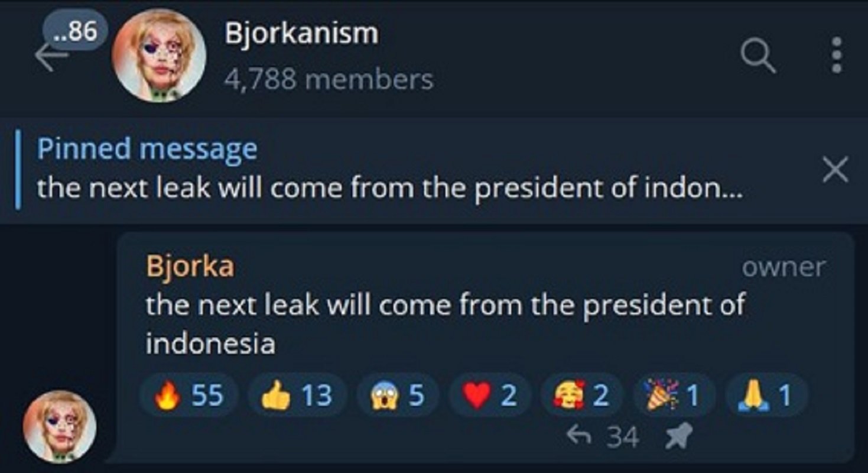Viewport: 868px width, 473px height.
Task: Open the Bjorkanism group profile picture
Action: tap(159, 56)
